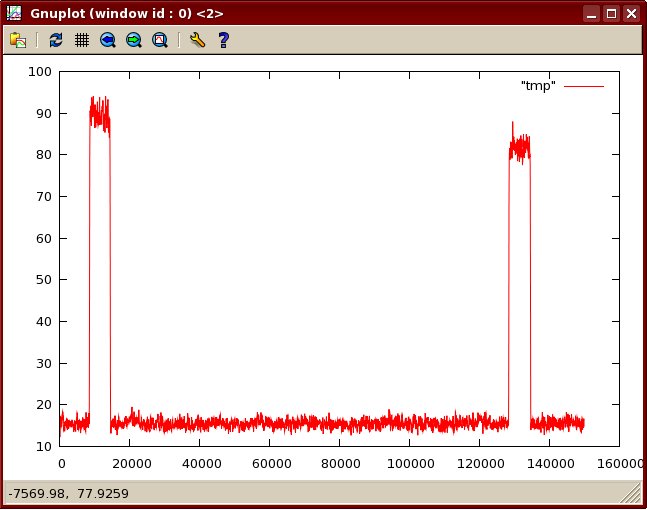
Task: Click the "tmp" legend entry
Action: [538, 86]
